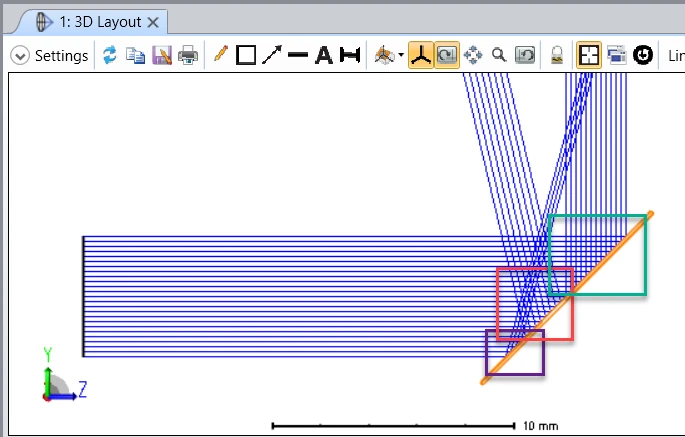The image size is (685, 437).
Task: Select the pencil annotation tool
Action: (221, 54)
